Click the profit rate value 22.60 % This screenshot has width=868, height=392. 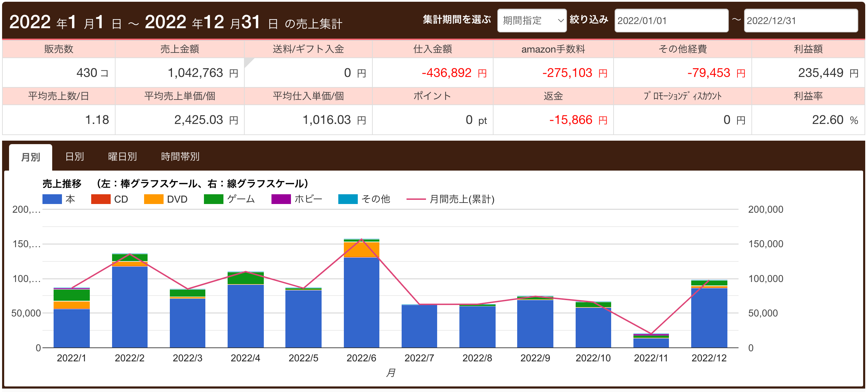click(835, 120)
